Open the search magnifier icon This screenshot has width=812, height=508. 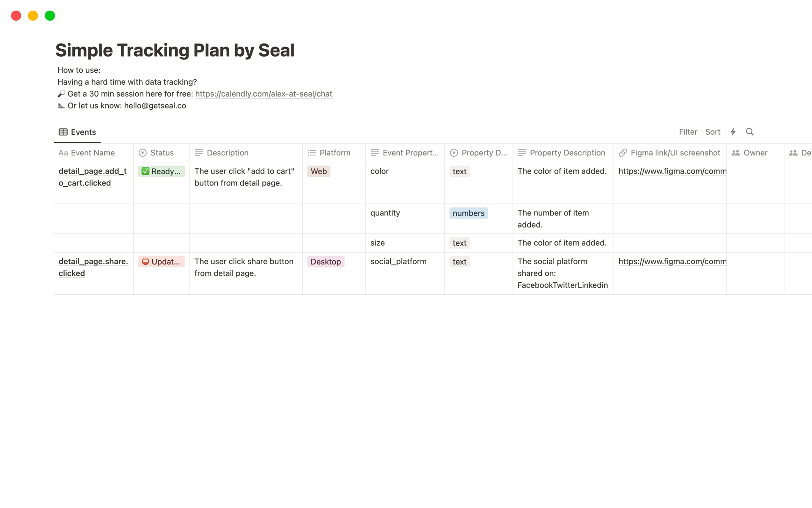[x=749, y=132]
